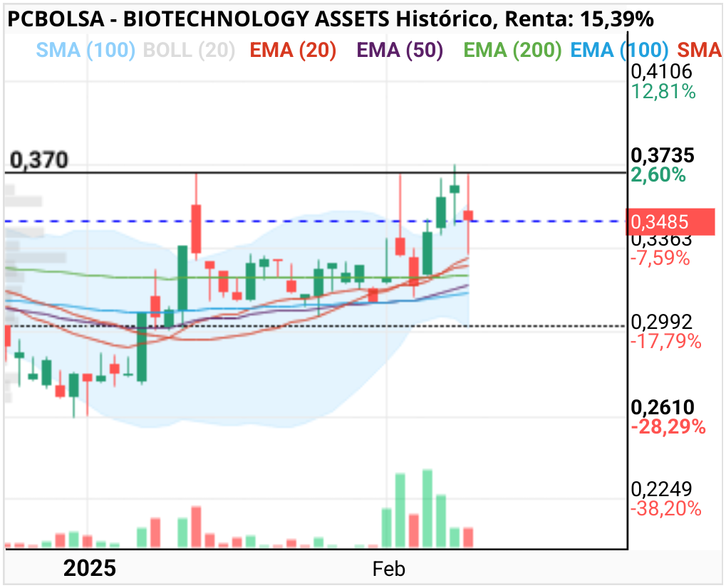Click the Feb date axis label
Image resolution: width=726 pixels, height=588 pixels.
(388, 569)
